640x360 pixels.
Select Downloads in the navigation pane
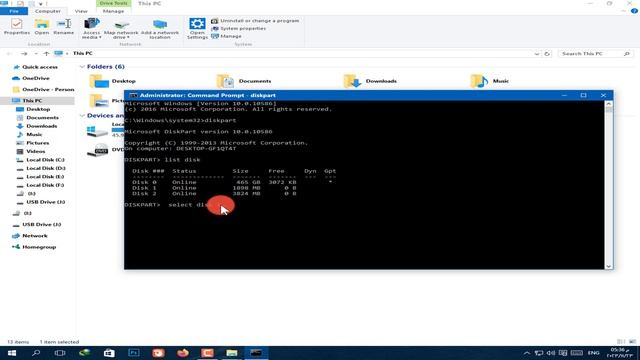pos(41,126)
